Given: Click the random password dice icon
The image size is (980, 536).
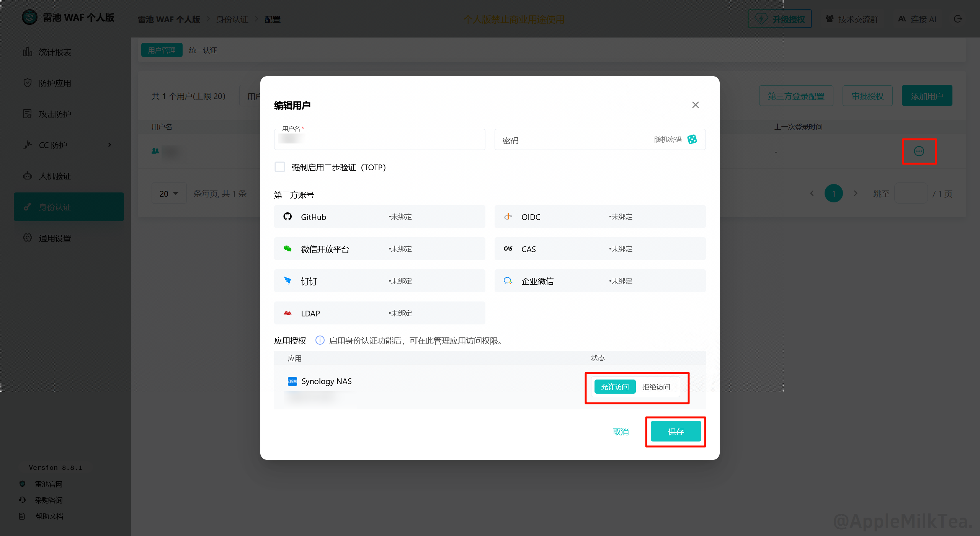Looking at the screenshot, I should (x=692, y=140).
